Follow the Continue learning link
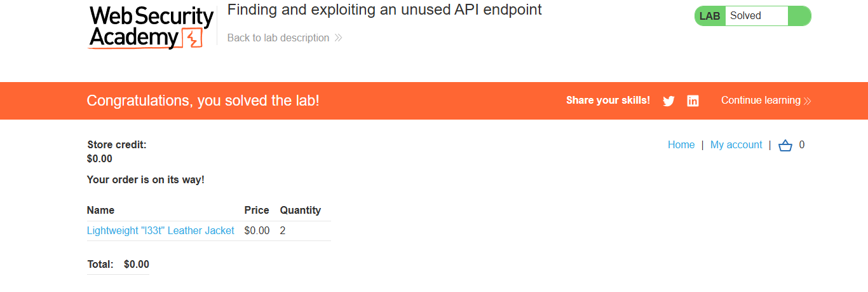 click(x=761, y=101)
